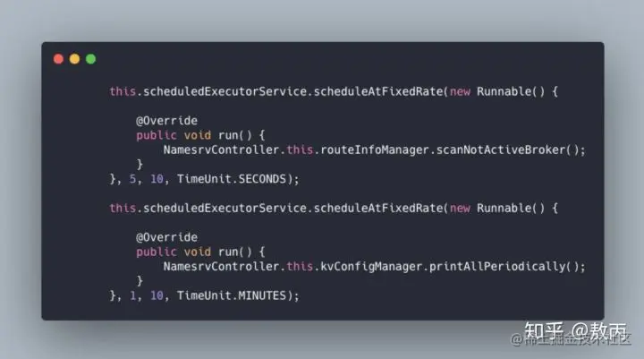
Task: Click the 知乎 watermark text
Action: (544, 331)
